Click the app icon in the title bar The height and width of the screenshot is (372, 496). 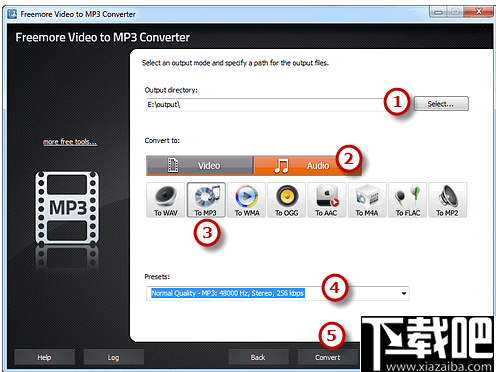pos(12,14)
